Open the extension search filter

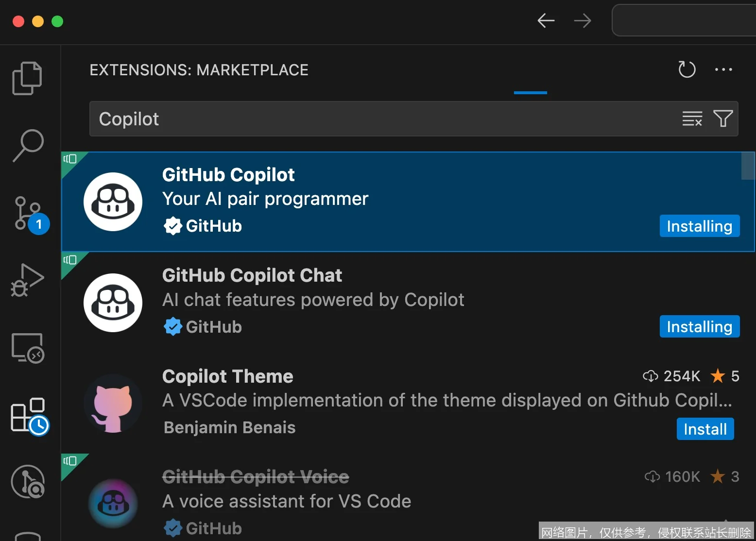click(x=722, y=118)
